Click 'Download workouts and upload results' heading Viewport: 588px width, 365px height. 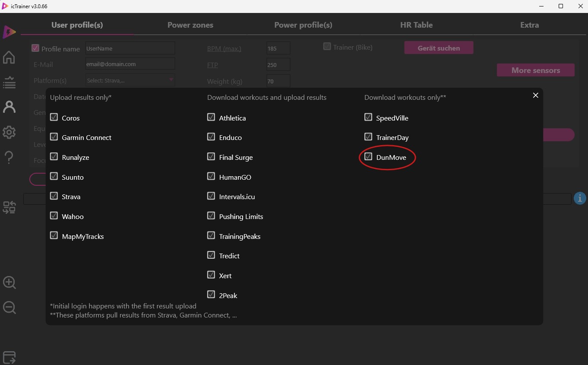267,97
